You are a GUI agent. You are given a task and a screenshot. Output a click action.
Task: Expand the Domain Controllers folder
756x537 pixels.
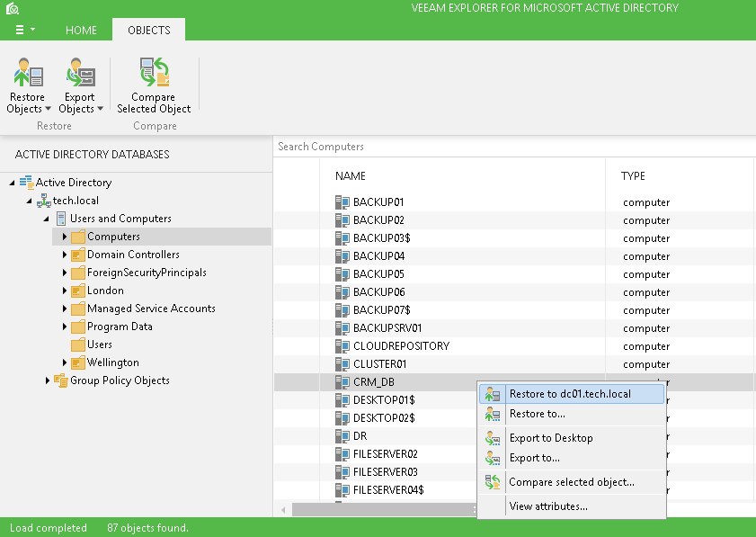(x=64, y=255)
